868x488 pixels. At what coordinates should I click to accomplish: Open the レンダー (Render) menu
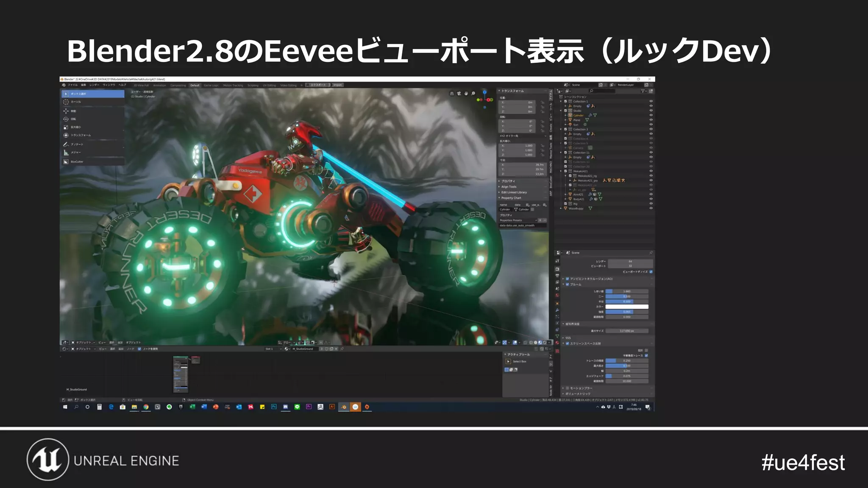click(95, 85)
